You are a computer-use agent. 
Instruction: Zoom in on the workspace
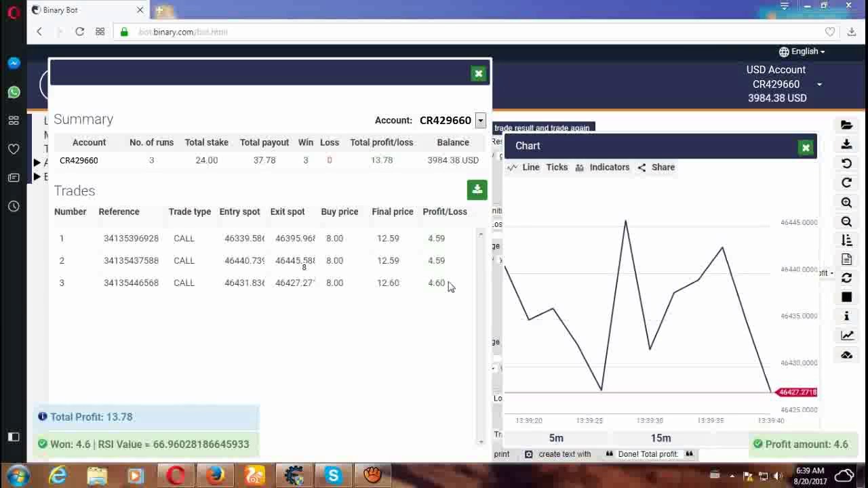(846, 202)
